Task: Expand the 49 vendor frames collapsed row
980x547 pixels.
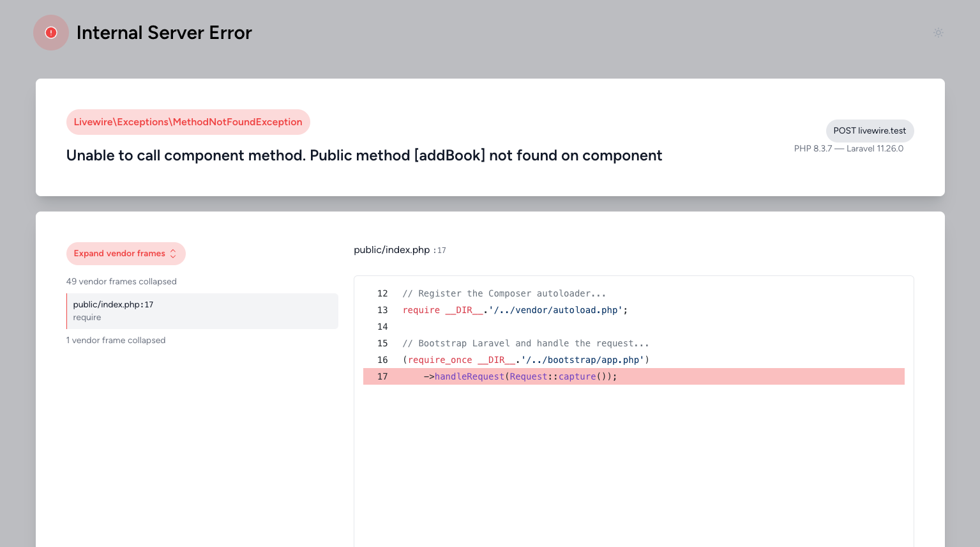Action: tap(121, 282)
